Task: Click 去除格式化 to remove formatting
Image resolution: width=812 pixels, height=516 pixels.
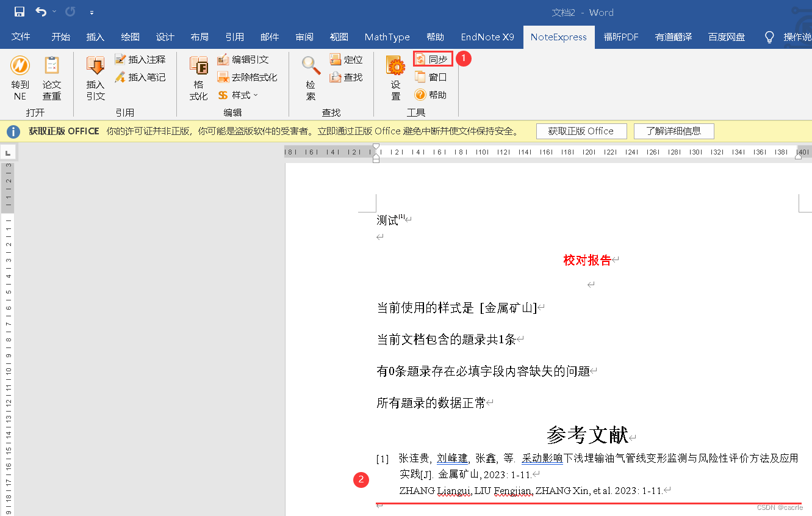Action: point(247,77)
